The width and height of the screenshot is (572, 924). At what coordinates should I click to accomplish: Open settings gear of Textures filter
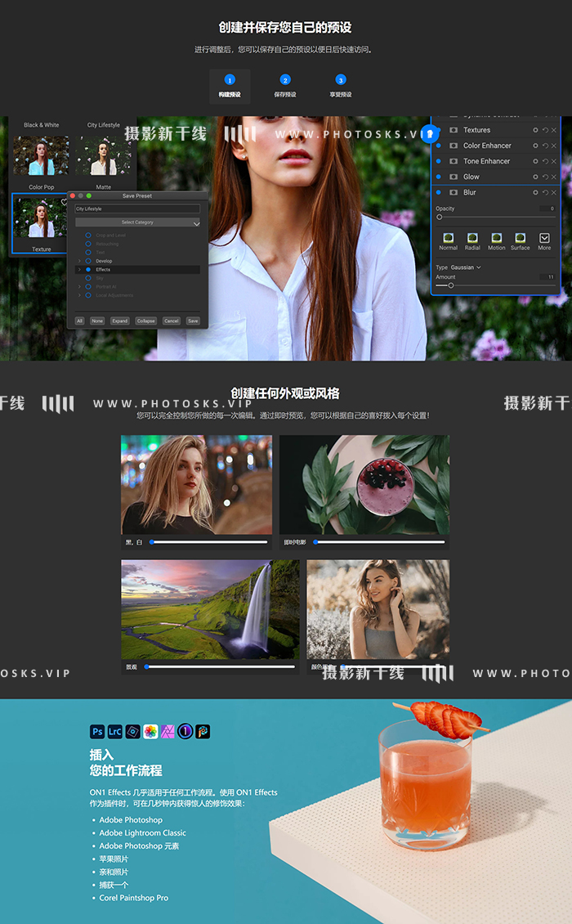pyautogui.click(x=535, y=130)
